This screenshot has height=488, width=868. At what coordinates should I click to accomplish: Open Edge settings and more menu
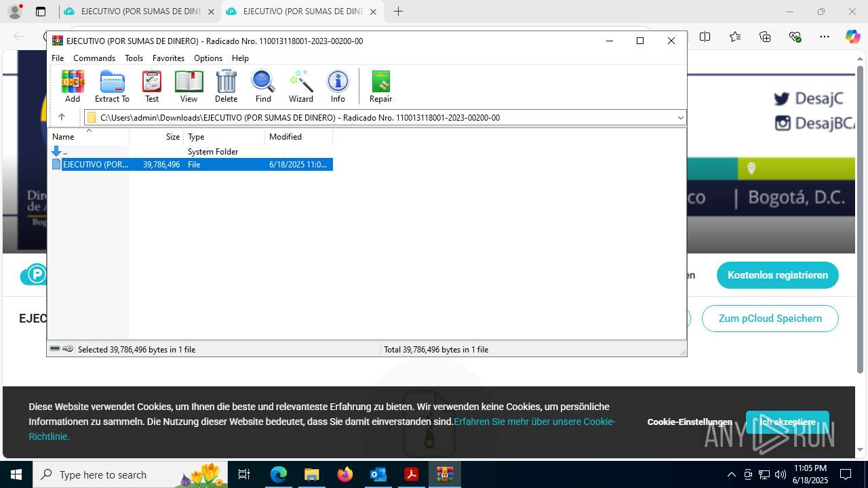pyautogui.click(x=825, y=37)
